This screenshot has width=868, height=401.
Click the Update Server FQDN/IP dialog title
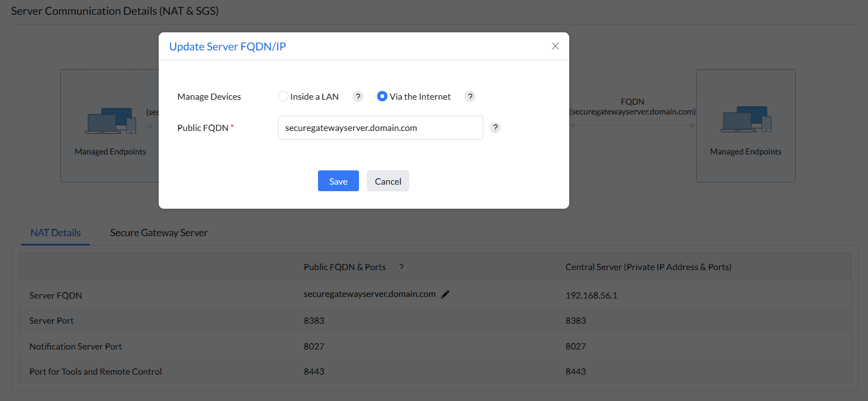[228, 47]
